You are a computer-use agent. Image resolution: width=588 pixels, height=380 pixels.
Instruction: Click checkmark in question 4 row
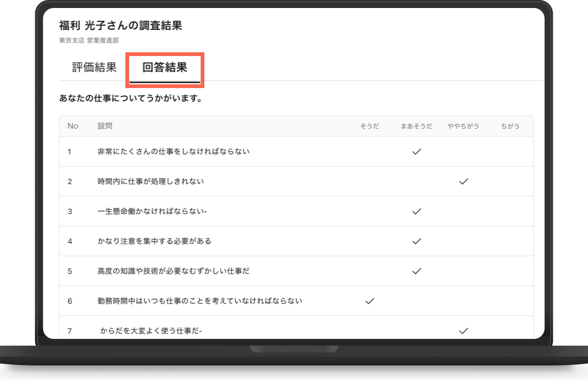click(x=417, y=241)
